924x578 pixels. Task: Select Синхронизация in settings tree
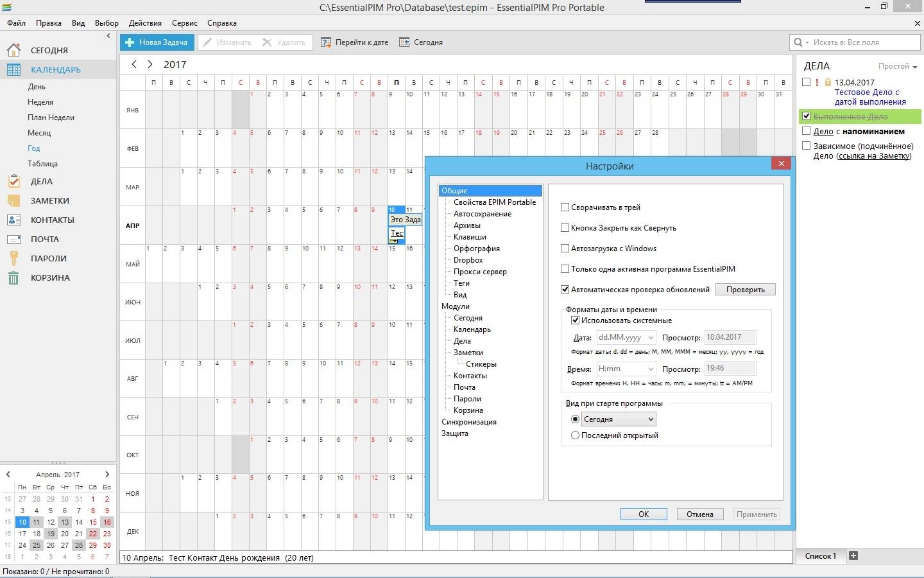pyautogui.click(x=468, y=422)
